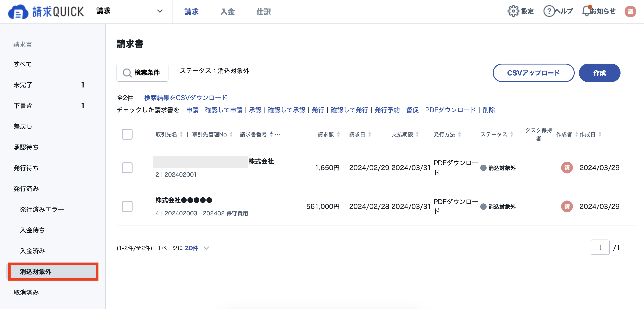Check notifications with the お知らせ bell icon

coord(586,11)
